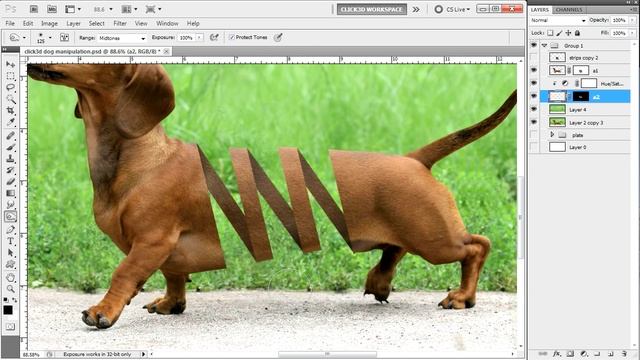Viewport: 640px width, 360px height.
Task: Select the Crop tool
Action: (x=11, y=111)
